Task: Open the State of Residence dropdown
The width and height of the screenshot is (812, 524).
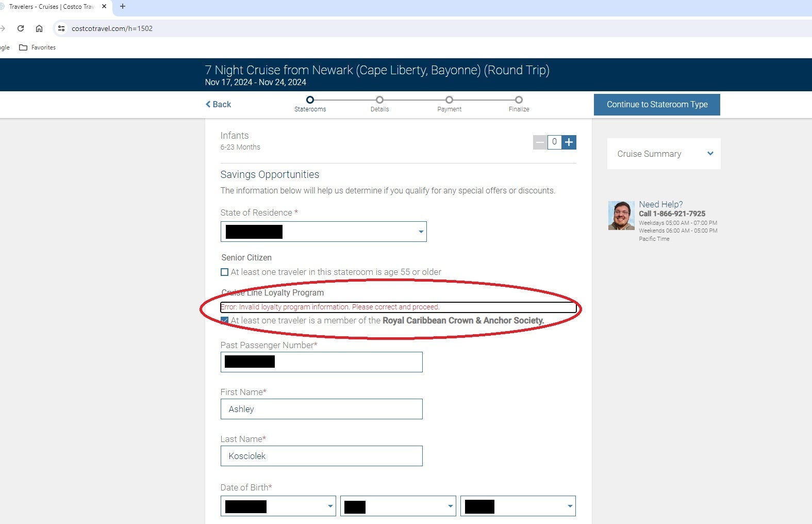Action: pos(324,232)
